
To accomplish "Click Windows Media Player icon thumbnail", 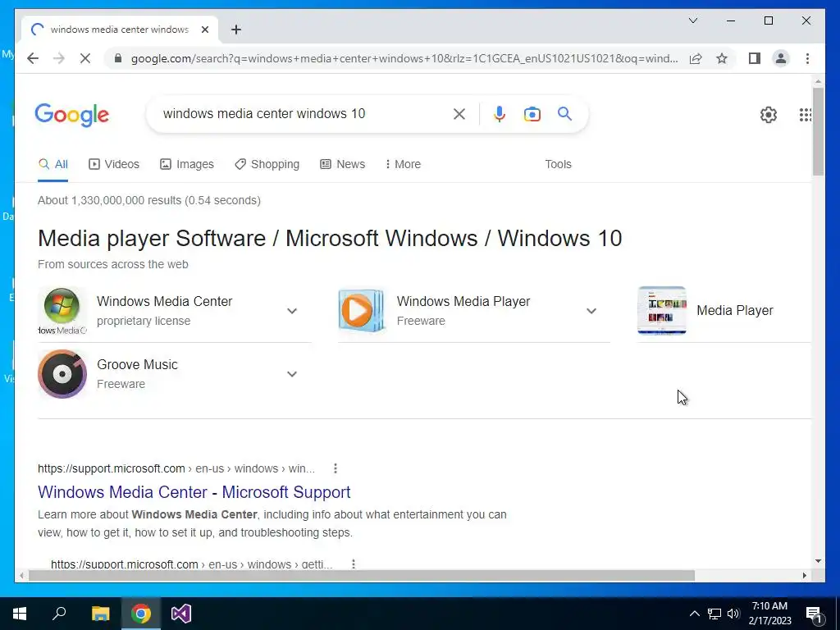I will click(362, 311).
